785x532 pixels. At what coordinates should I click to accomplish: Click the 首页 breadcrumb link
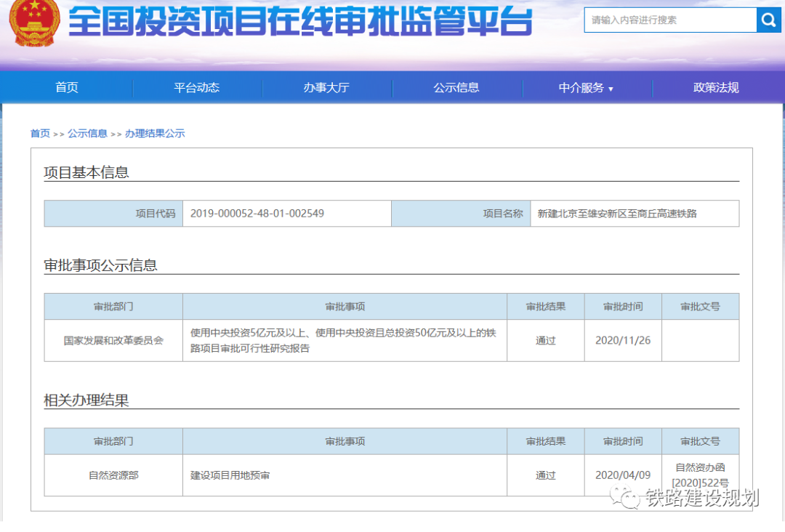coord(39,133)
